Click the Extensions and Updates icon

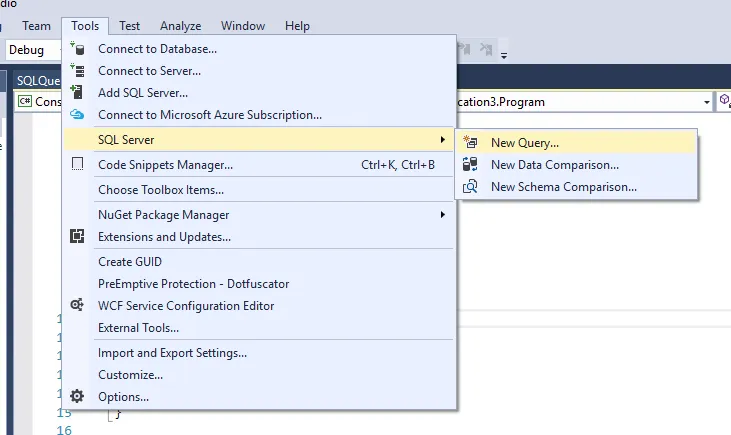pyautogui.click(x=78, y=237)
